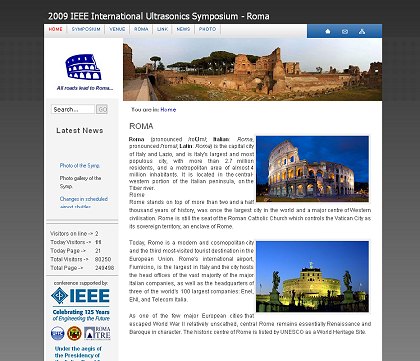Click the Colosseum night photo

312,169
